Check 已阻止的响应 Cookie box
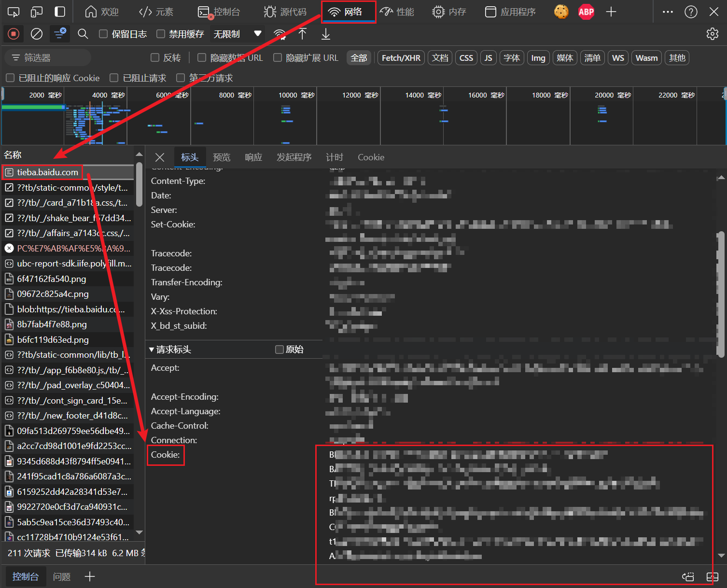The width and height of the screenshot is (727, 588). click(10, 78)
